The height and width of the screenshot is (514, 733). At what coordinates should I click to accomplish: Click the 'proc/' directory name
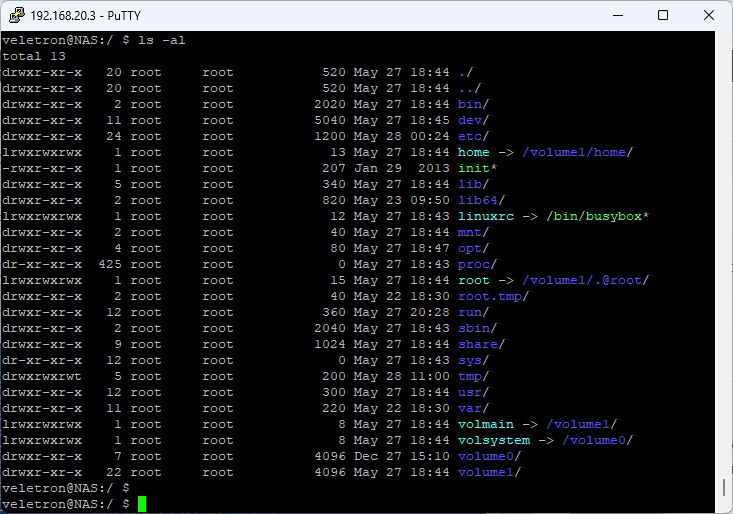(477, 264)
